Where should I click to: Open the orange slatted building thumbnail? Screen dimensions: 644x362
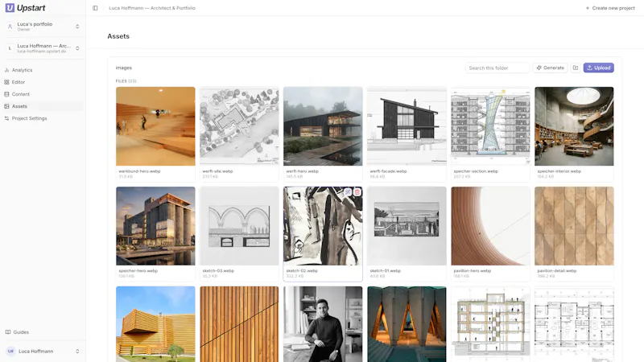point(155,324)
